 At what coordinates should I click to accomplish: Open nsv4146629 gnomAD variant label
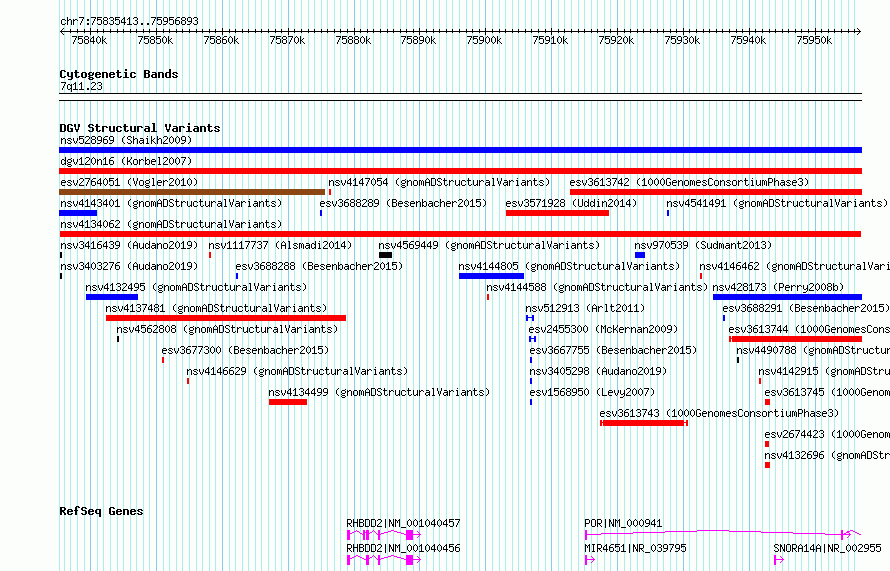[297, 371]
